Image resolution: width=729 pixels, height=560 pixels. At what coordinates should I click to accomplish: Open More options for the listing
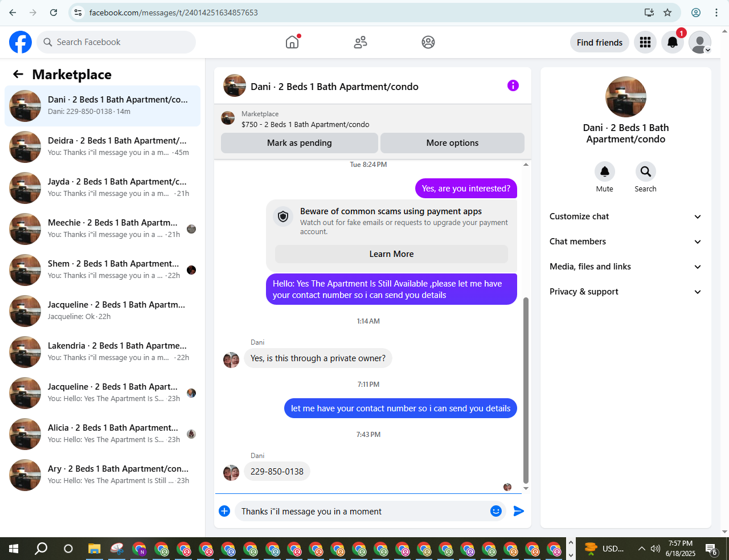[x=452, y=143]
